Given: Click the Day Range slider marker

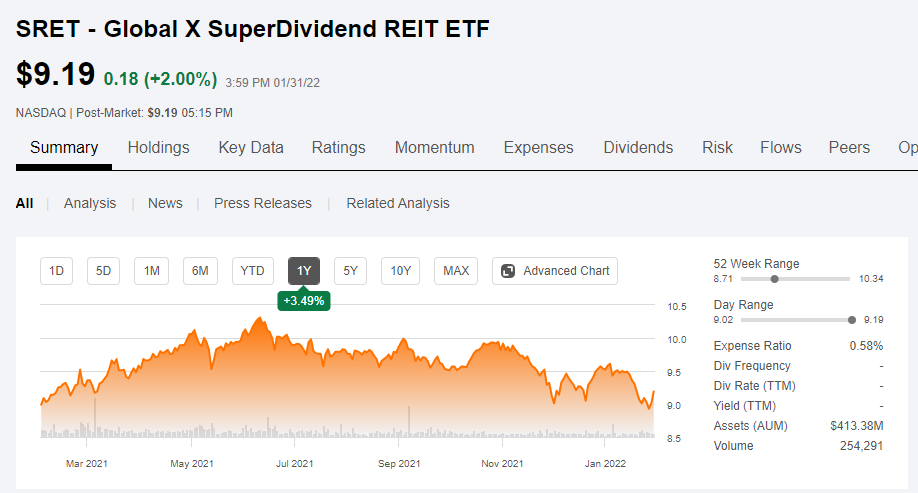Looking at the screenshot, I should [x=852, y=320].
